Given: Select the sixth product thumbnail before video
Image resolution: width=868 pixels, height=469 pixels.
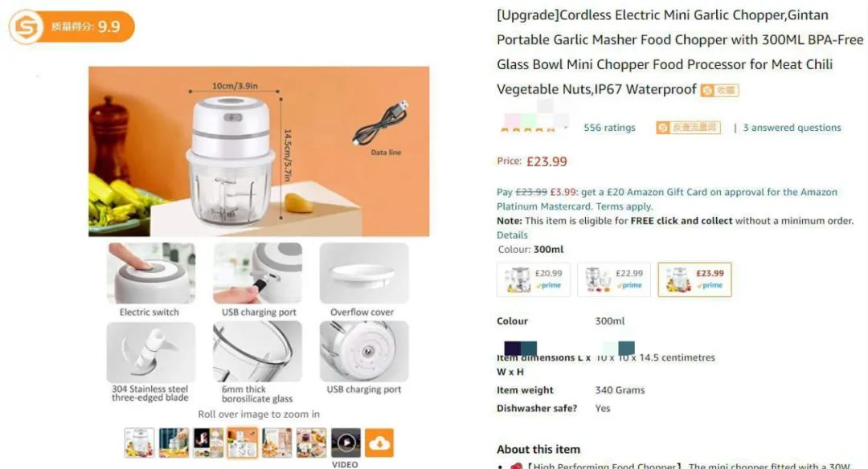Looking at the screenshot, I should click(x=311, y=442).
